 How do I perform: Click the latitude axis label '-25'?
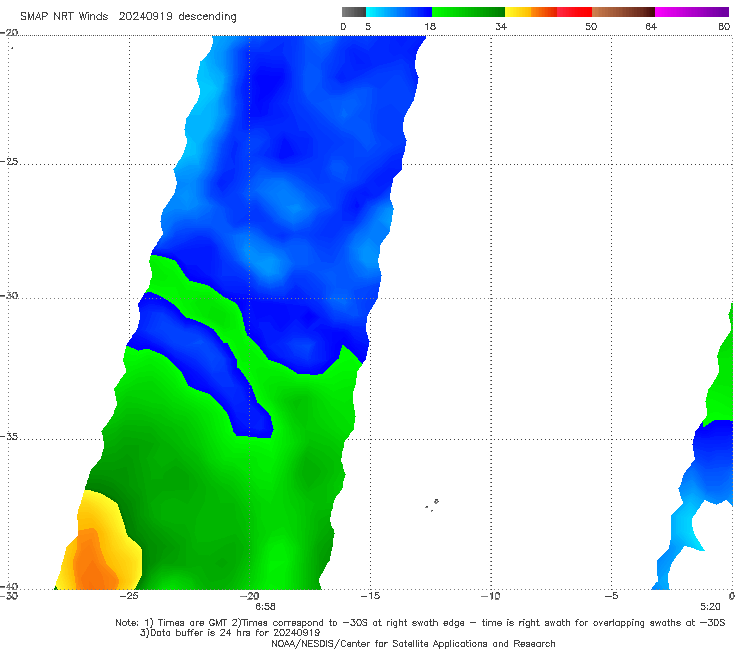pos(9,161)
